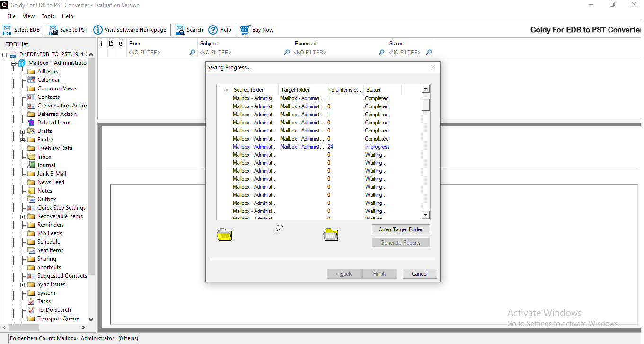Click the Mailbox - Administrator mailbox icon
The width and height of the screenshot is (644, 344).
click(x=22, y=63)
